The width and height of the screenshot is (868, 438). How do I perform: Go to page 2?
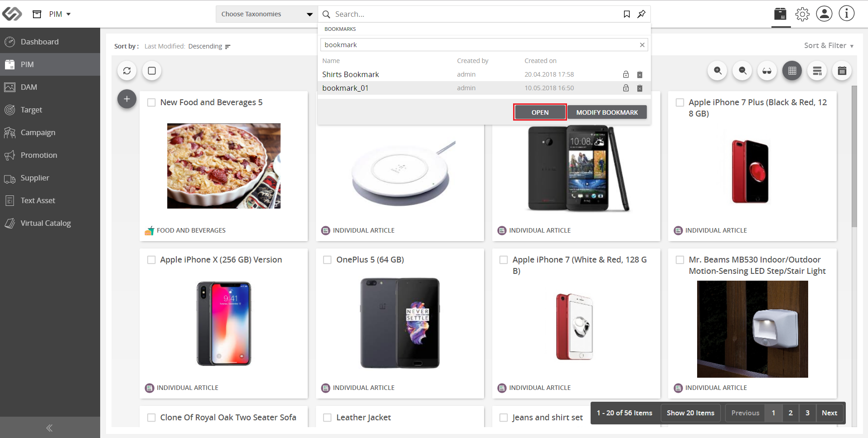point(790,413)
